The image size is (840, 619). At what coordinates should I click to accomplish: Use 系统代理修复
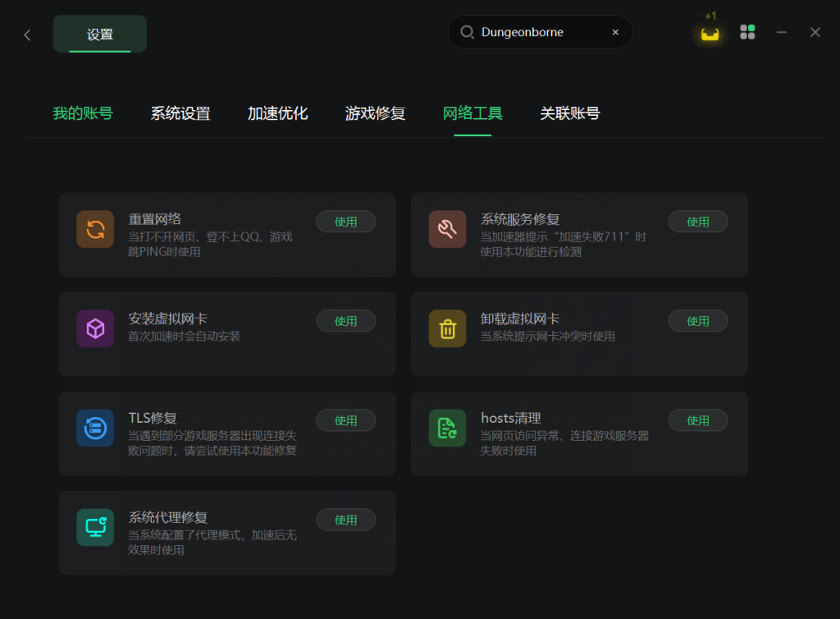point(346,520)
